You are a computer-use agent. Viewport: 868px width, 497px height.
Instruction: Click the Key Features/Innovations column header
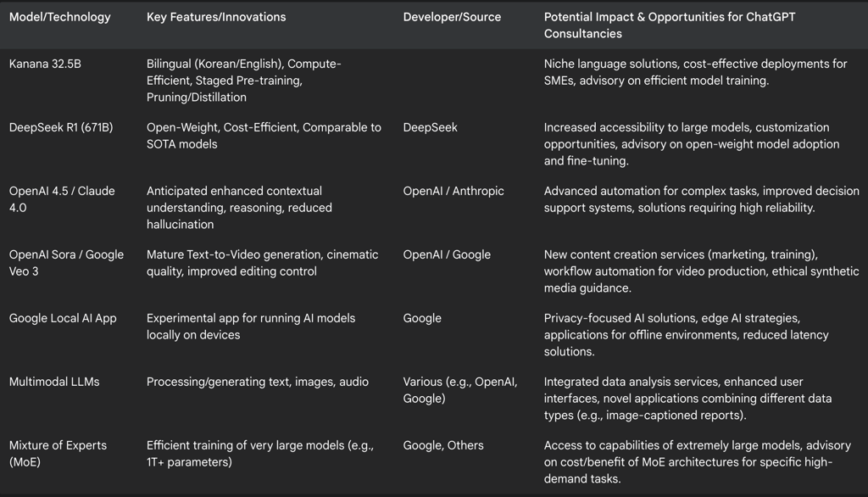(x=216, y=17)
